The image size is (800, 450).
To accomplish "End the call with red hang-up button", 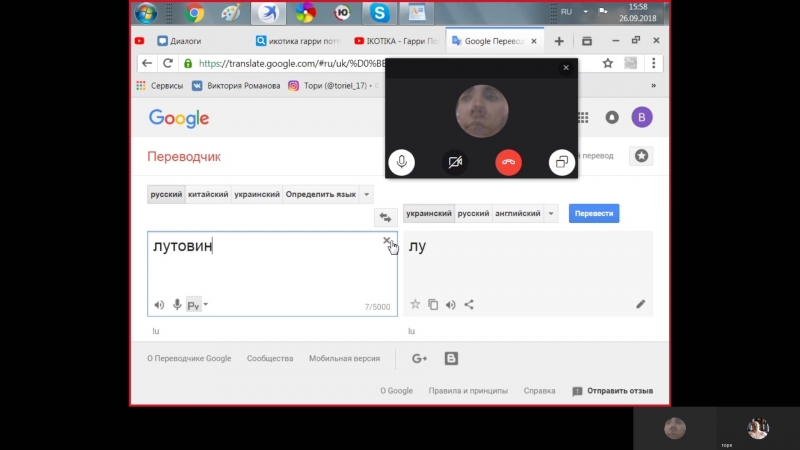I will 509,162.
